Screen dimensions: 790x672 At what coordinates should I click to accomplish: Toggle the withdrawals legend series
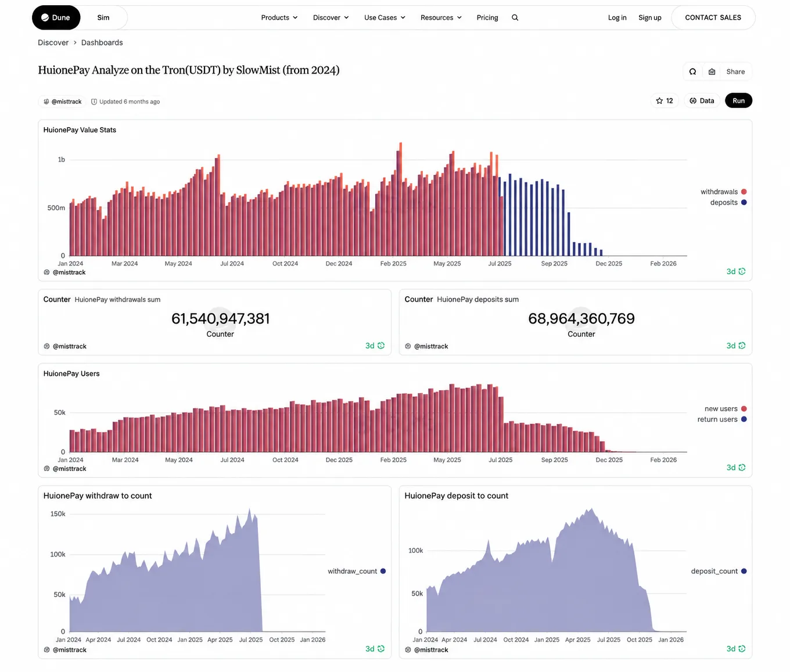coord(723,192)
